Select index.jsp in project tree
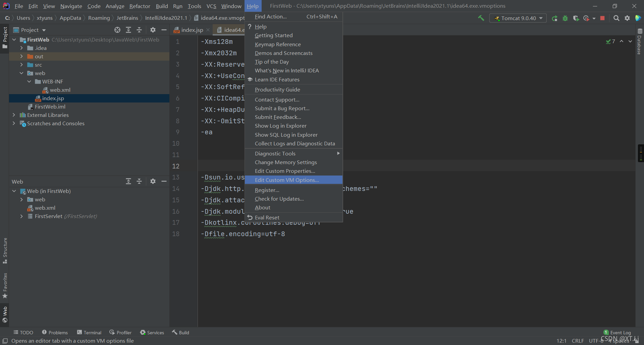 pos(53,98)
